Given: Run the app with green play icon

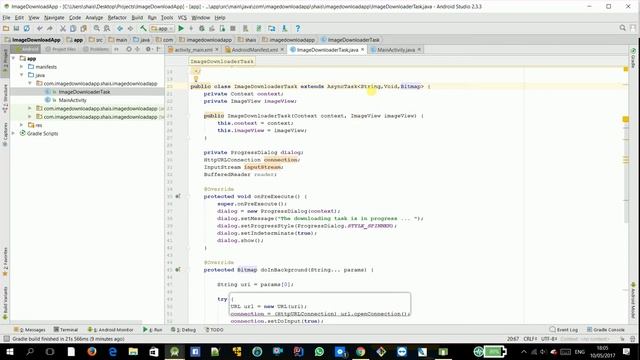Looking at the screenshot, I should click(x=181, y=29).
